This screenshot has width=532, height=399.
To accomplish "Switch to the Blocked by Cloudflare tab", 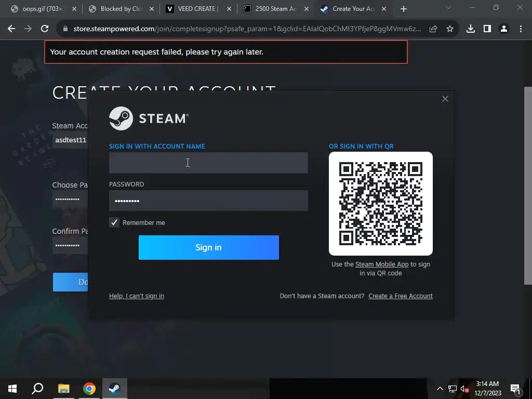I will click(x=121, y=9).
